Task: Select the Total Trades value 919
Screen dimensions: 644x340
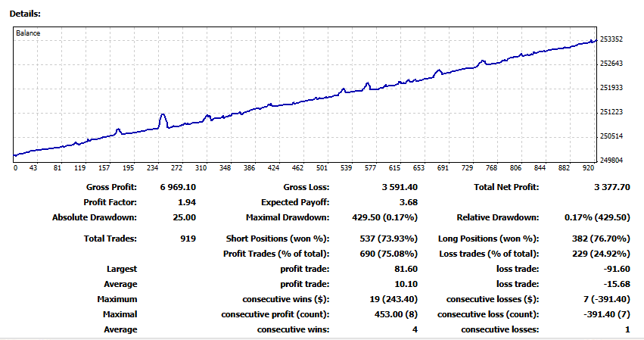Action: [188, 239]
